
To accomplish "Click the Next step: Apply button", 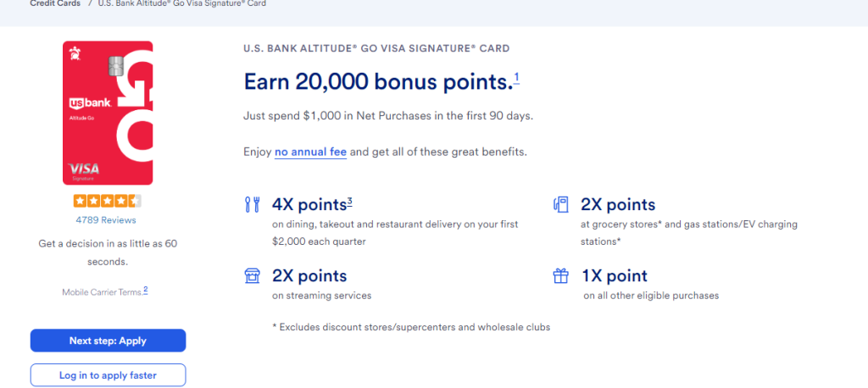I will coord(108,341).
